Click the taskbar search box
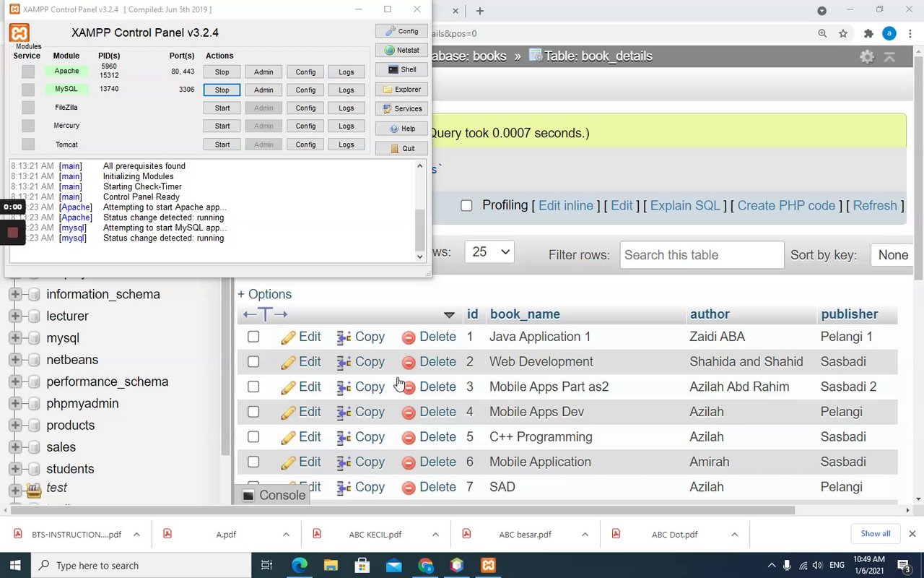This screenshot has height=578, width=924. pyautogui.click(x=141, y=565)
